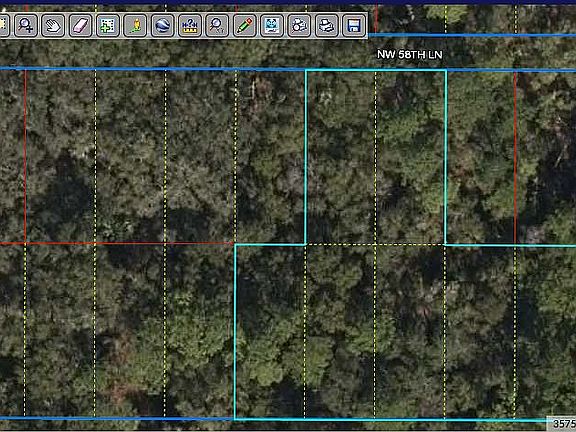Pick the green pencil draw tool
576x432 pixels.
(244, 25)
